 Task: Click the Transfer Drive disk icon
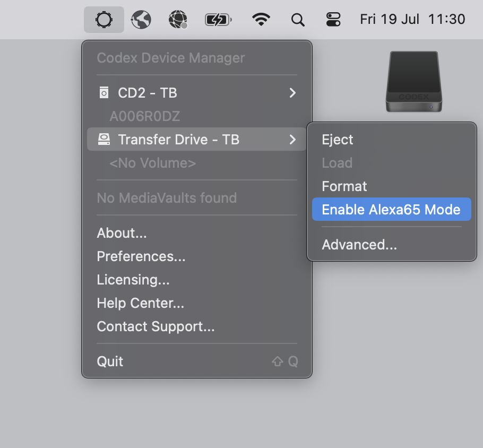(104, 140)
